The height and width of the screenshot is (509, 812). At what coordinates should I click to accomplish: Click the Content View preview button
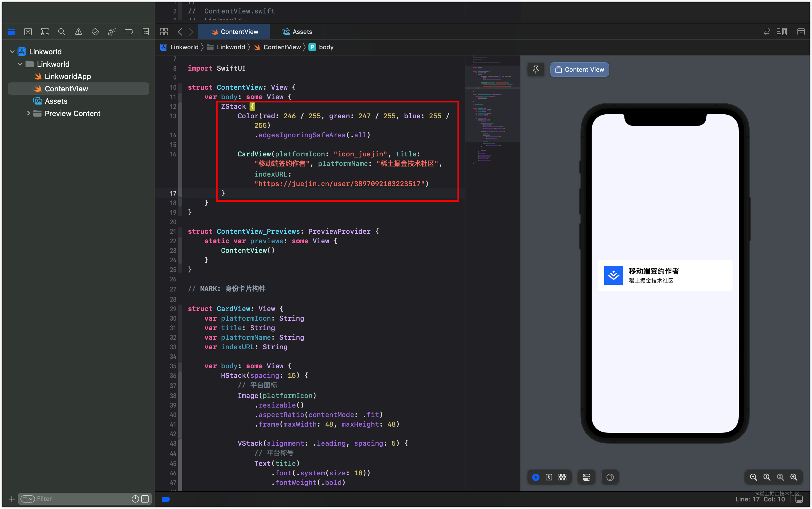coord(579,70)
